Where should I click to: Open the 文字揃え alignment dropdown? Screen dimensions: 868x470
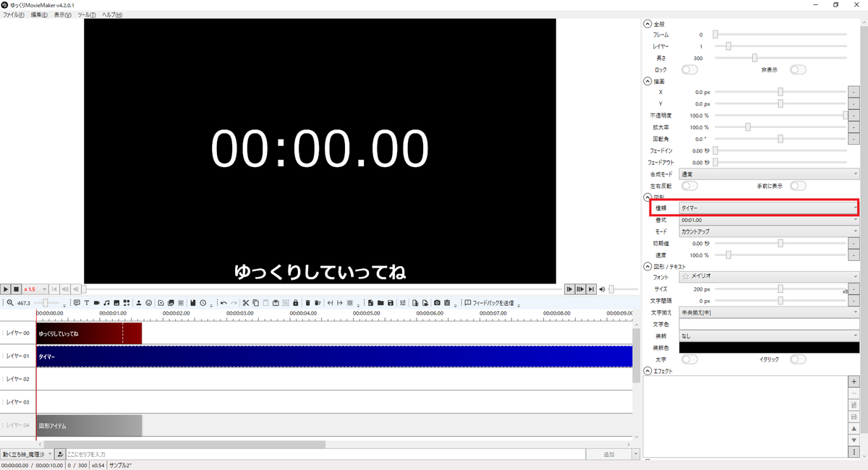point(769,312)
